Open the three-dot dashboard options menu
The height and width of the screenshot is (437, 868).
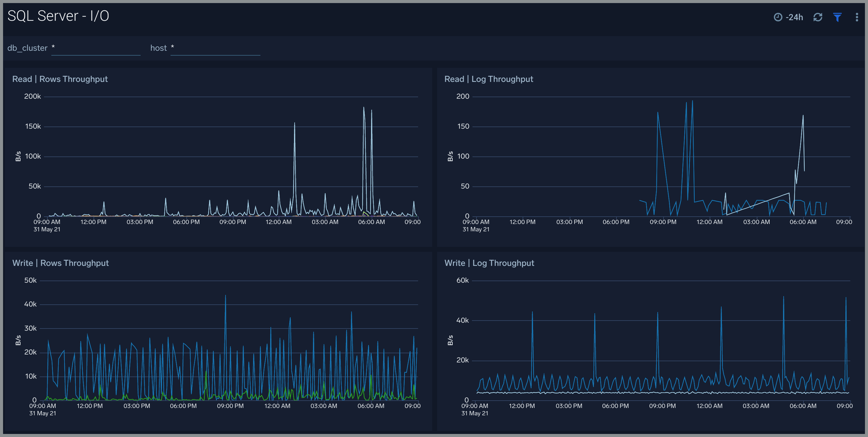(x=857, y=17)
